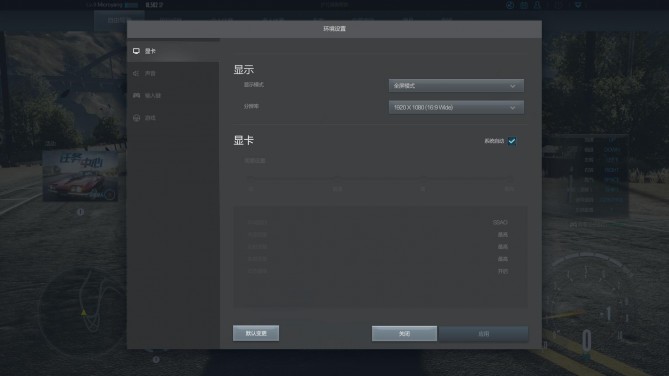Screen dimensions: 669x376
Task: Open game settings via round sidebar icon
Action: pyautogui.click(x=136, y=118)
